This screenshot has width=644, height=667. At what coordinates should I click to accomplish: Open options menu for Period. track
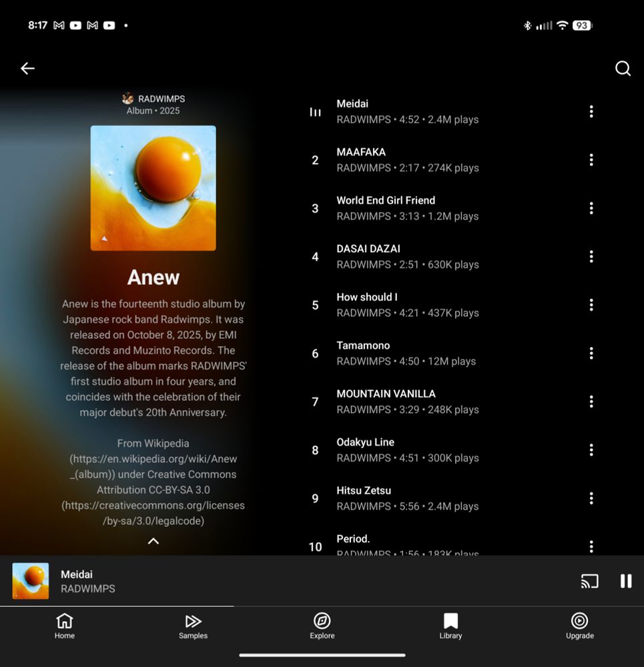[x=591, y=546]
